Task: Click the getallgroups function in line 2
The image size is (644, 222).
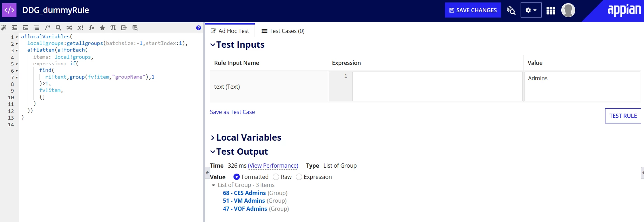Action: pos(85,43)
